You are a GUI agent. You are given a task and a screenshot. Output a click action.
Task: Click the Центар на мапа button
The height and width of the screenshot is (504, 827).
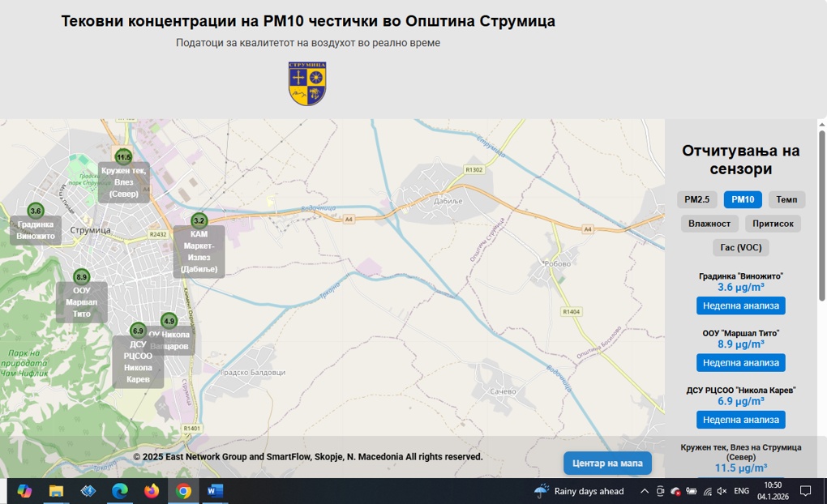coord(607,463)
